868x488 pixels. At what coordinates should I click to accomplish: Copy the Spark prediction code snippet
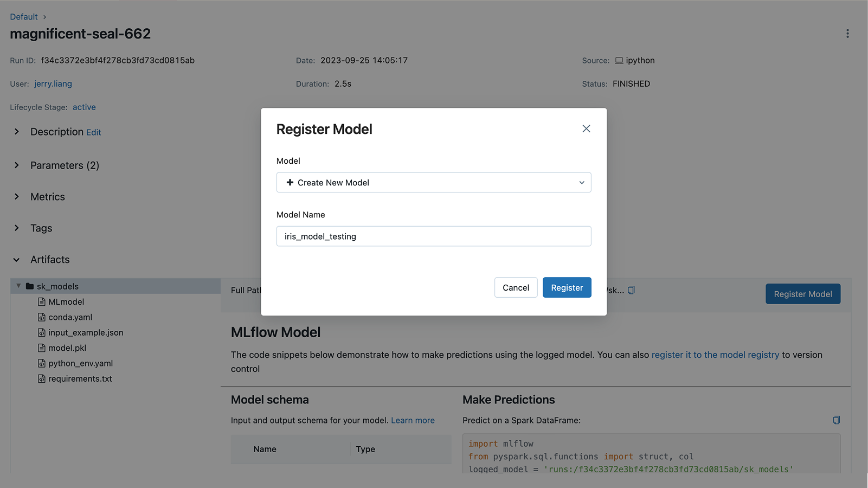[836, 420]
